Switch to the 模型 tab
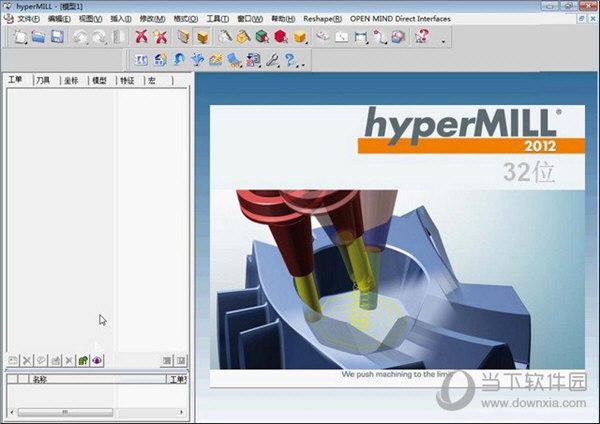Image resolution: width=600 pixels, height=424 pixels. 99,80
